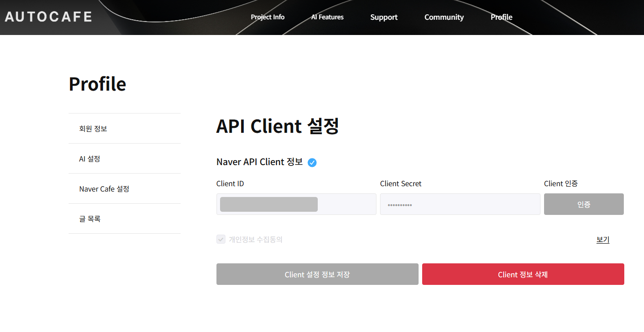This screenshot has width=644, height=332.
Task: Click the AUTOCAFE logo
Action: [48, 17]
